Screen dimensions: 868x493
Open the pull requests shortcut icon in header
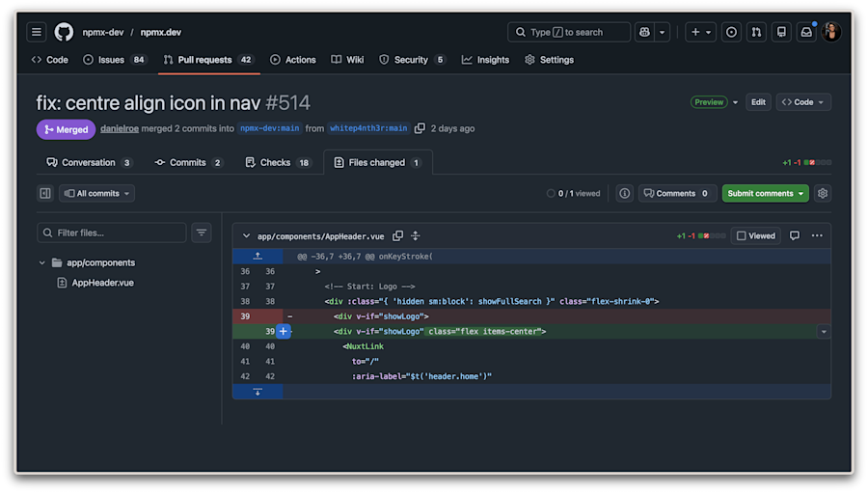756,32
